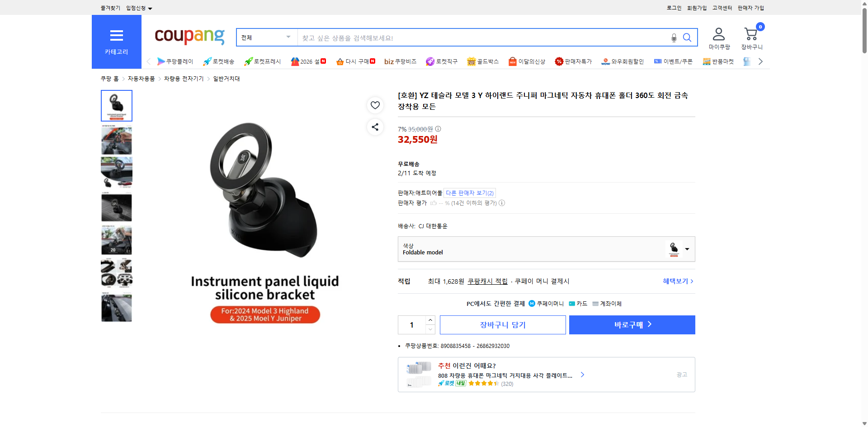Screen dimensions: 868x427
Task: Open 이벤트/쿠폰 menu item
Action: point(673,61)
